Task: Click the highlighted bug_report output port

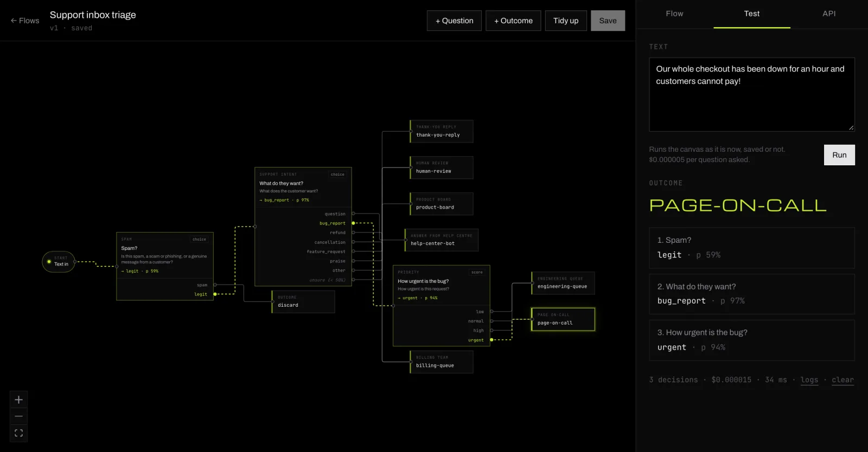Action: (353, 223)
